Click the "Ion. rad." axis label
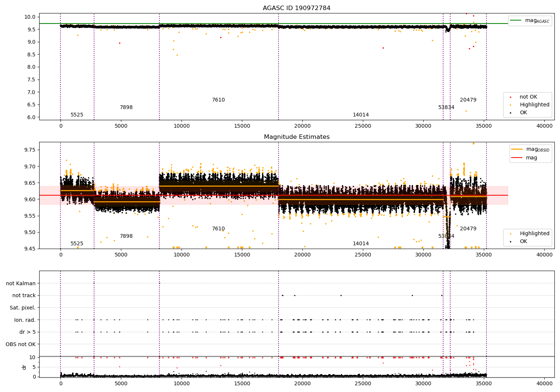Screen dimensions: 560x392 [x=25, y=320]
